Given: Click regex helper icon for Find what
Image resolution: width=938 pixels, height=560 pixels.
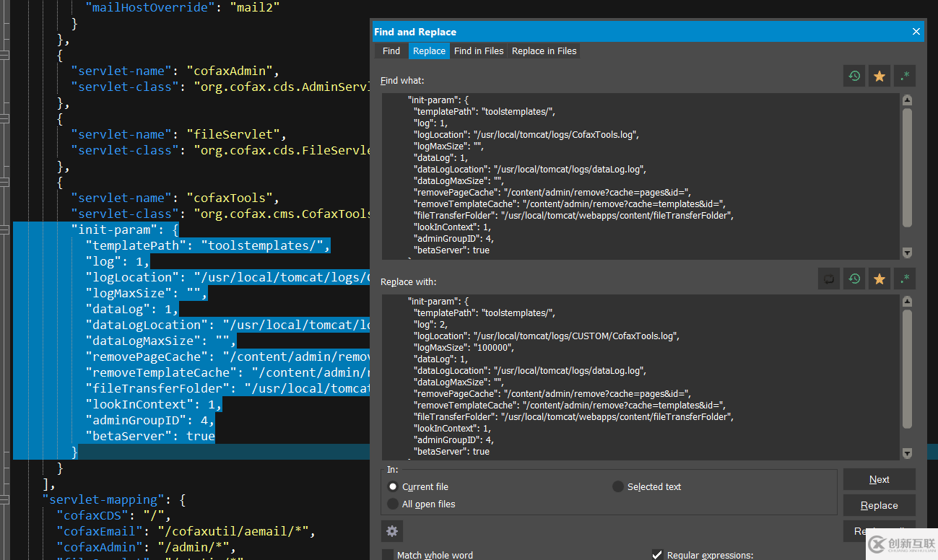Looking at the screenshot, I should coord(905,76).
